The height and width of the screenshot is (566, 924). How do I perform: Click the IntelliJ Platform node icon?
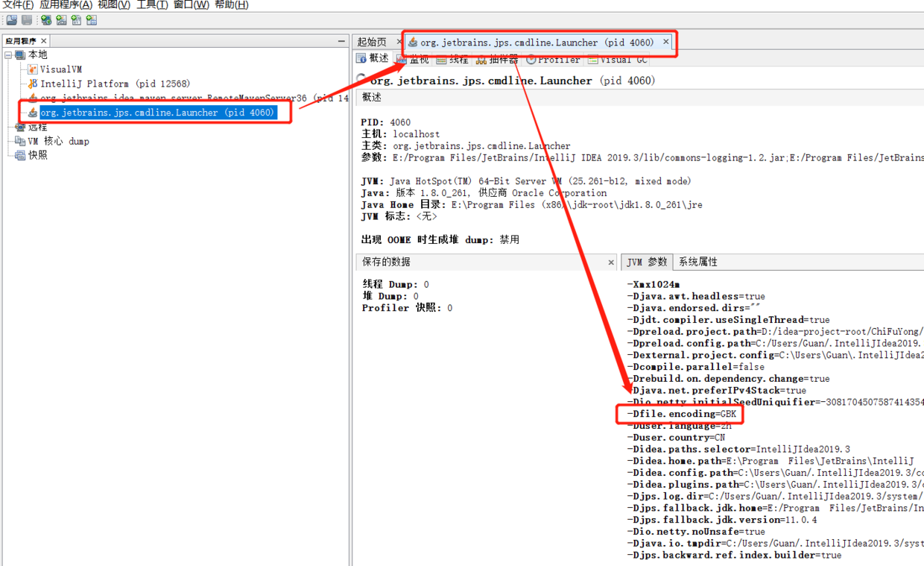coord(33,84)
